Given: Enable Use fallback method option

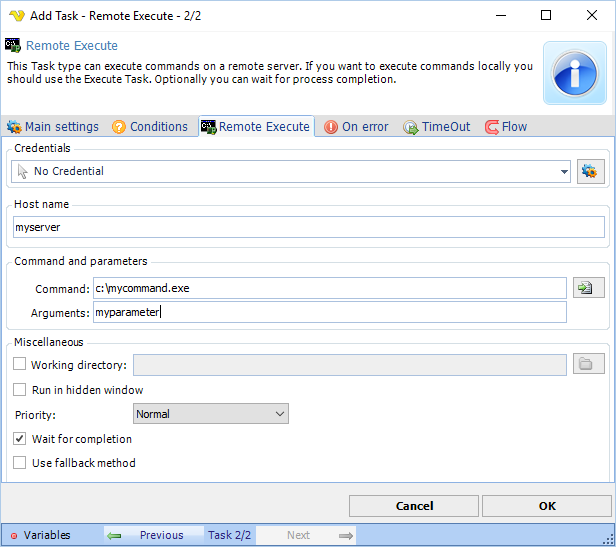Looking at the screenshot, I should [x=20, y=463].
